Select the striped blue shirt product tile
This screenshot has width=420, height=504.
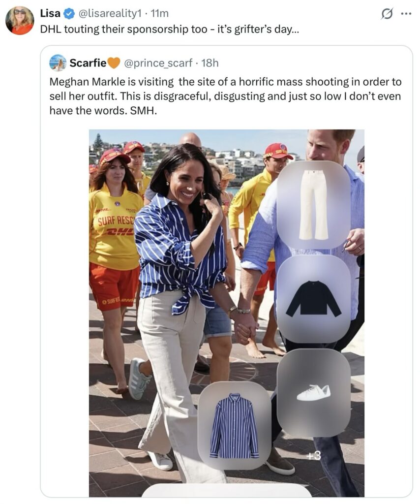click(235, 425)
